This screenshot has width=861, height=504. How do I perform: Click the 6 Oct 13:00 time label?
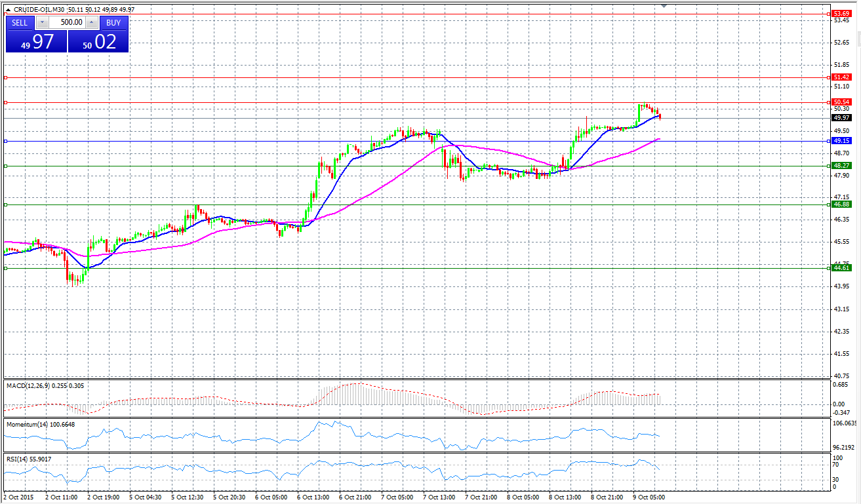(315, 497)
